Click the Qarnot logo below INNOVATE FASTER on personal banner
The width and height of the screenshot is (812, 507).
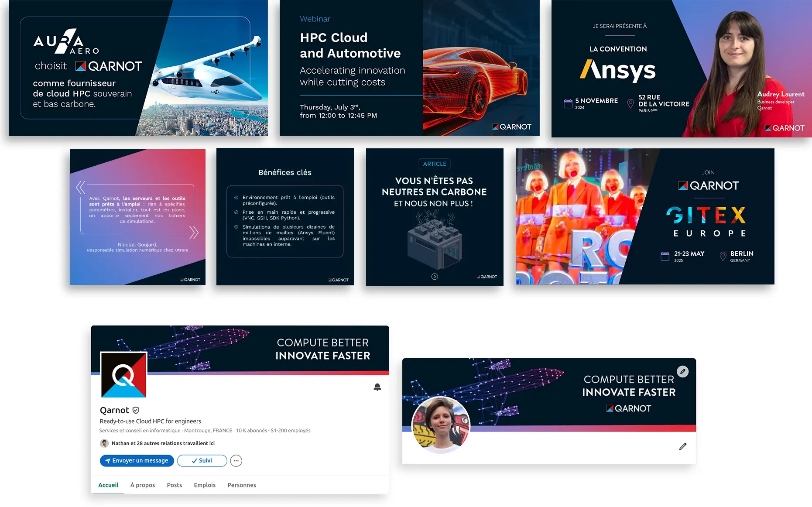(628, 408)
